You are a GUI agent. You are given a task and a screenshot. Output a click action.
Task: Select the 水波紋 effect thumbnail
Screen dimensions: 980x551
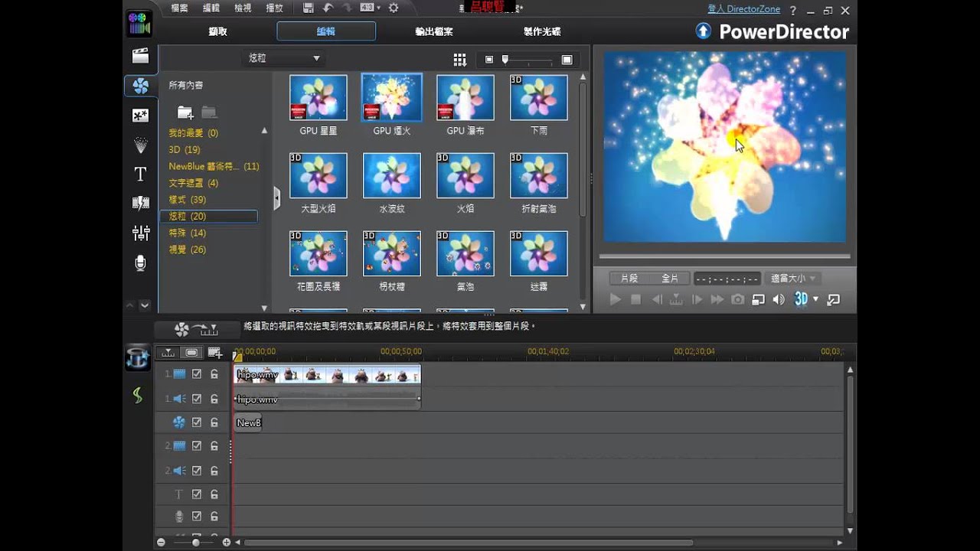click(391, 175)
